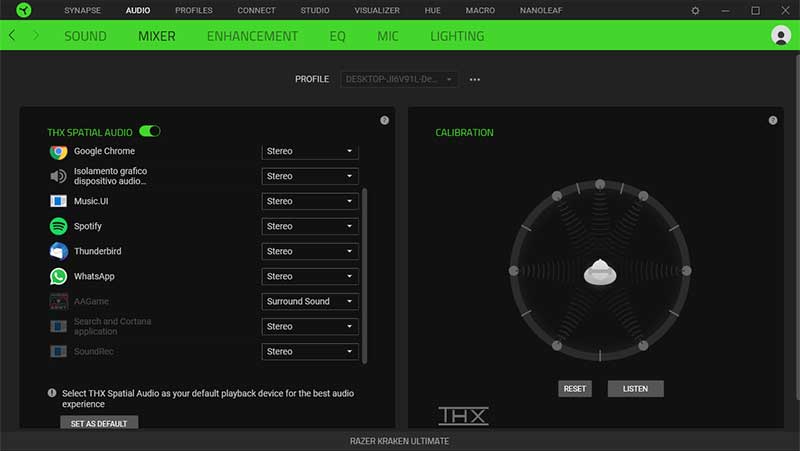Screen dimensions: 800x451
Task: Toggle THX Spatial Audio switch
Action: pyautogui.click(x=149, y=132)
